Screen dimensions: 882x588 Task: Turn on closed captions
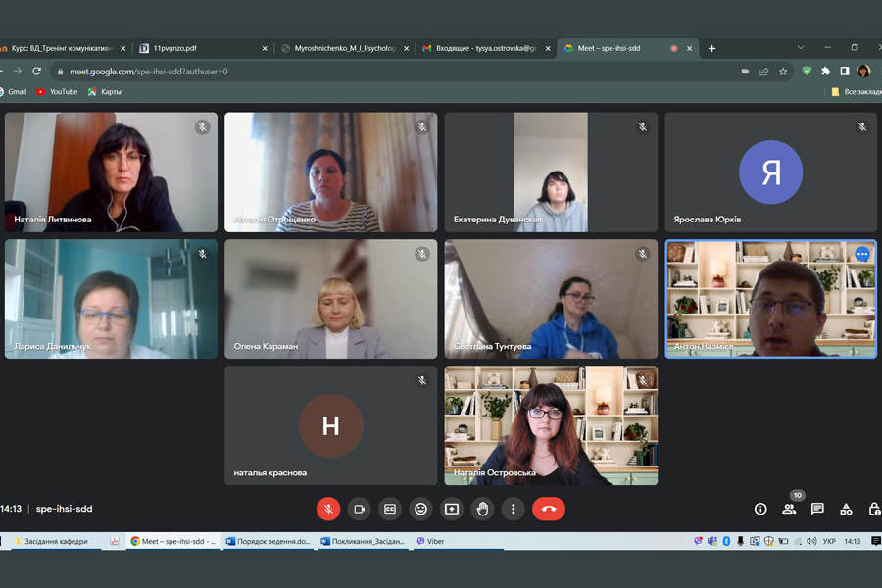click(390, 509)
